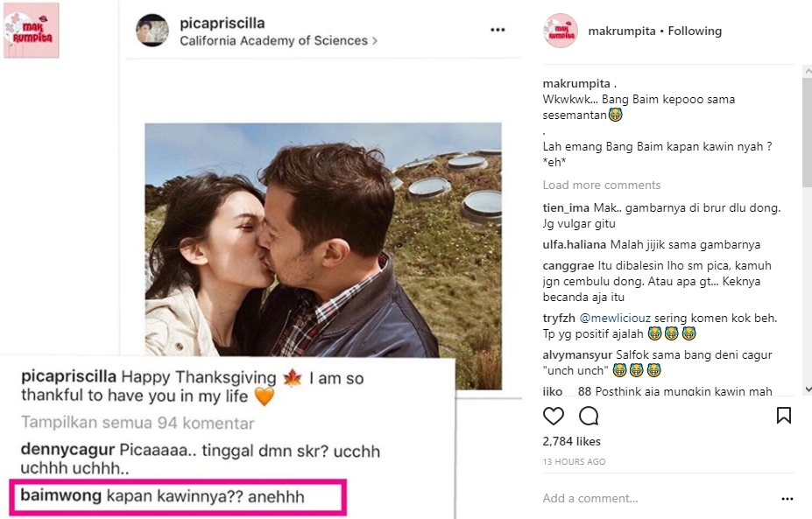Open the three-dot menu on the picapriscilla post

[498, 30]
